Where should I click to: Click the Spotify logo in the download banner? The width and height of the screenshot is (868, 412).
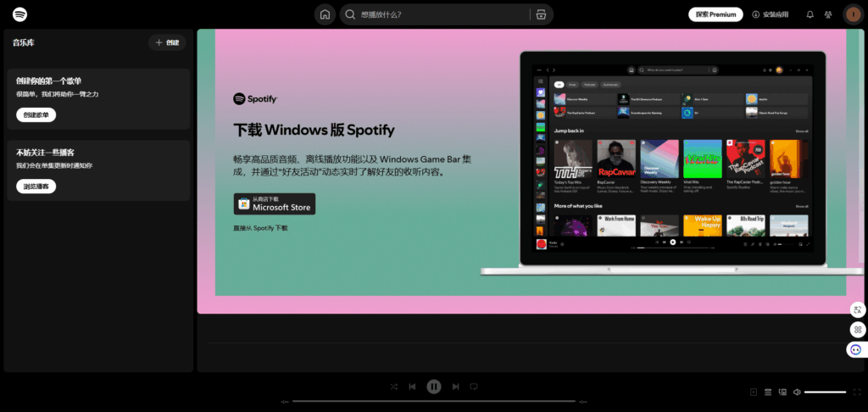[255, 99]
